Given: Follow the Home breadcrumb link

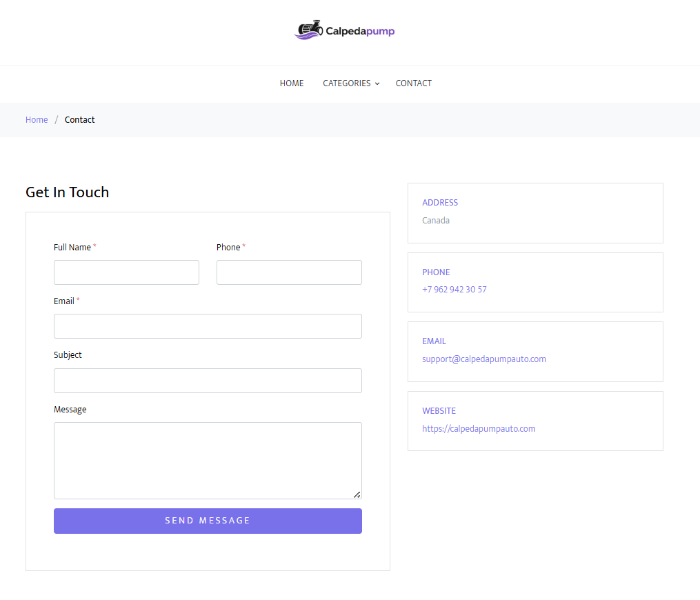Looking at the screenshot, I should tap(37, 119).
